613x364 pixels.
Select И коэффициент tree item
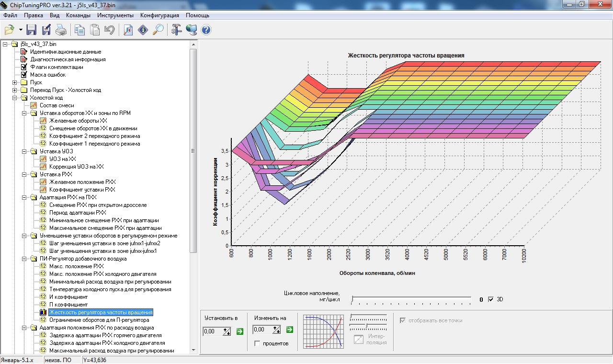coord(68,297)
